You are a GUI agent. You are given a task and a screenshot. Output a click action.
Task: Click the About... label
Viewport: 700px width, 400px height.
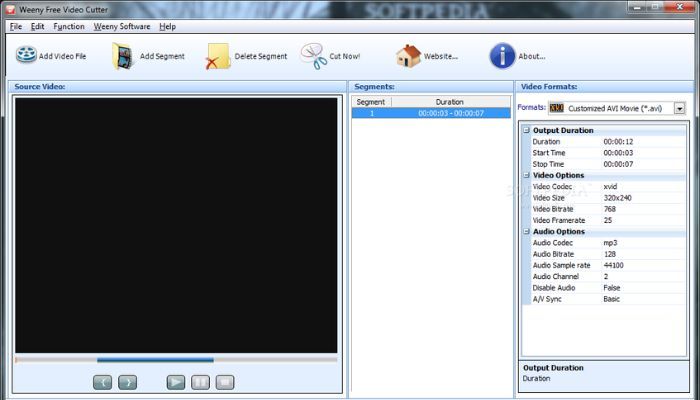[x=532, y=56]
